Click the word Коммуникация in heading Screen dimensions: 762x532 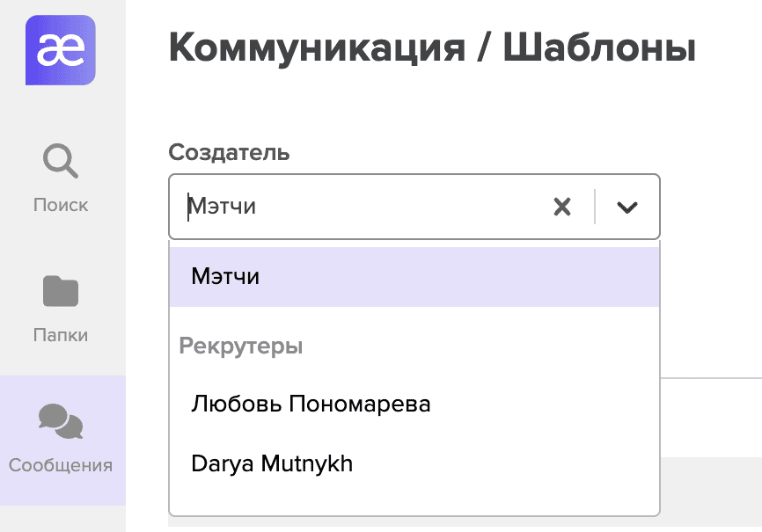click(x=318, y=47)
